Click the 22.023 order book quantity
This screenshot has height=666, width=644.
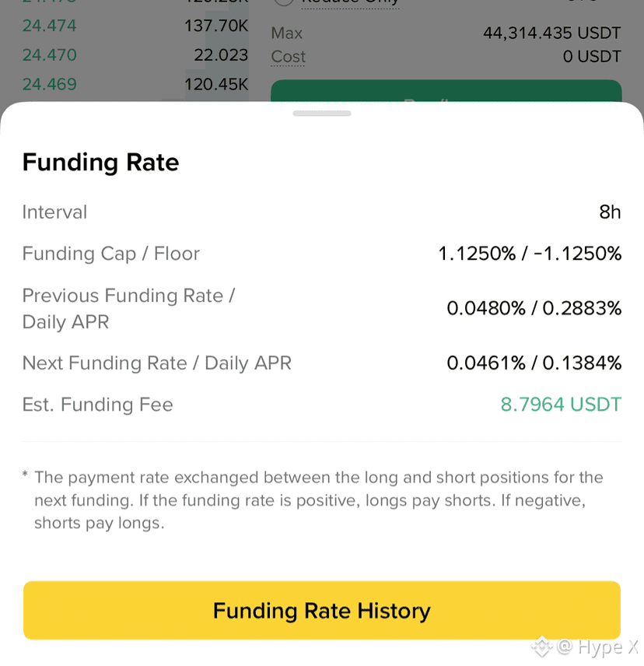(x=221, y=55)
